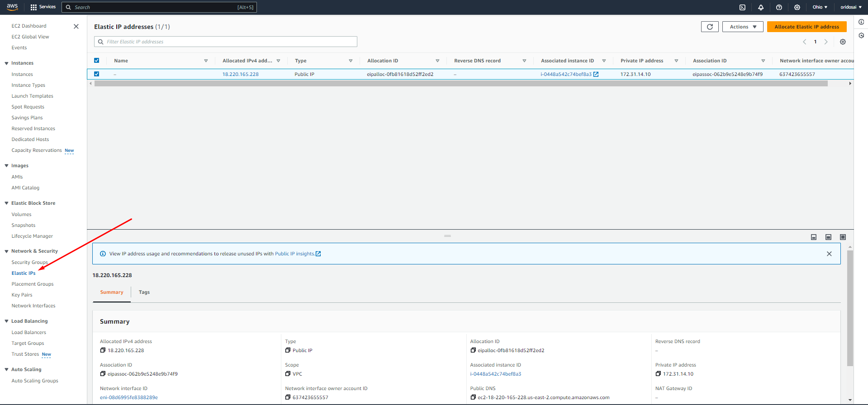Collapse the Load Balancing section
Viewport: 868px width, 405px height.
click(x=6, y=321)
